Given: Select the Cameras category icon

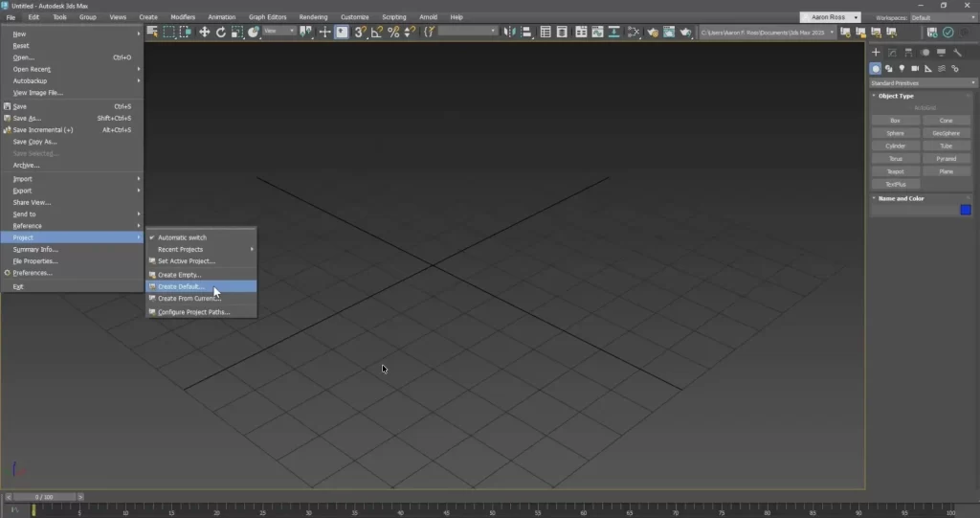Looking at the screenshot, I should [915, 69].
